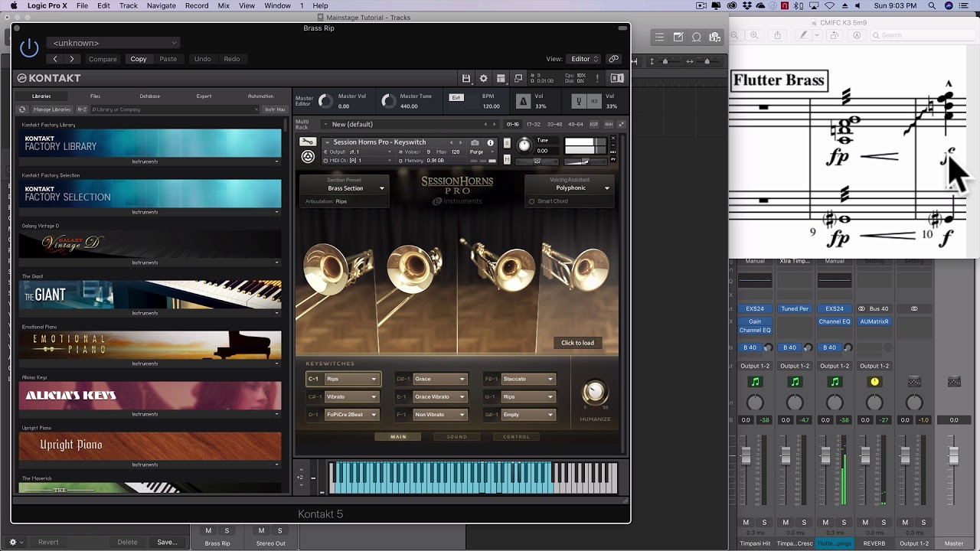Mute the Timpani Hit channel
This screenshot has width=980, height=551.
point(746,523)
